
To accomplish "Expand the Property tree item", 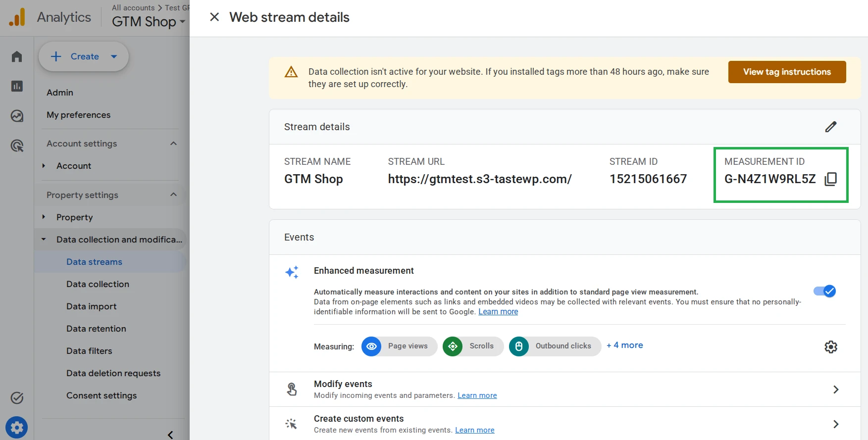I will [x=44, y=217].
